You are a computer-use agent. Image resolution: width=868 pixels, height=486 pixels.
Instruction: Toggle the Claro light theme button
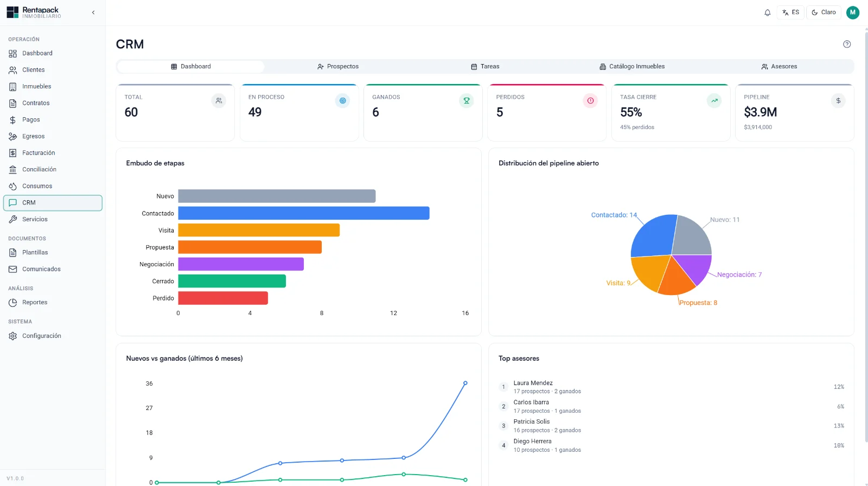tap(824, 12)
